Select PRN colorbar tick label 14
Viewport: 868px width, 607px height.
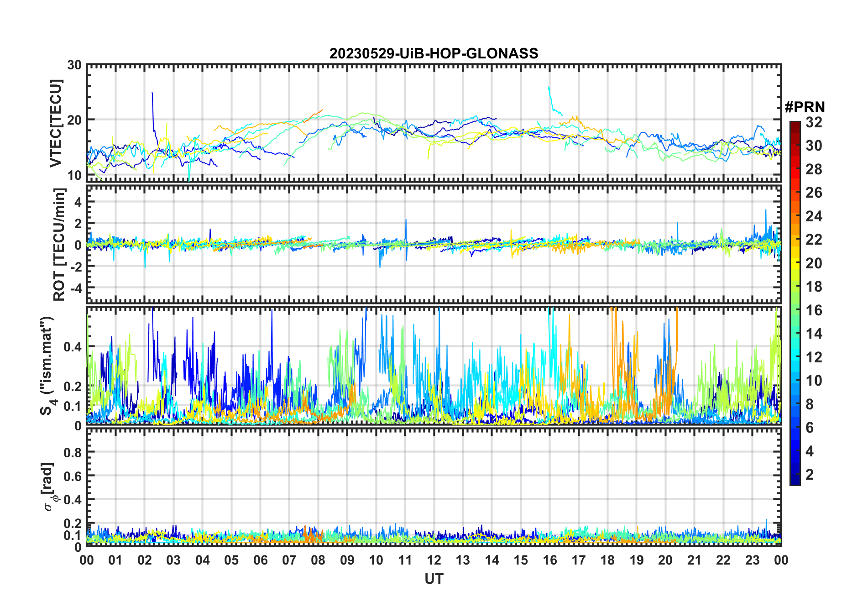pos(814,334)
